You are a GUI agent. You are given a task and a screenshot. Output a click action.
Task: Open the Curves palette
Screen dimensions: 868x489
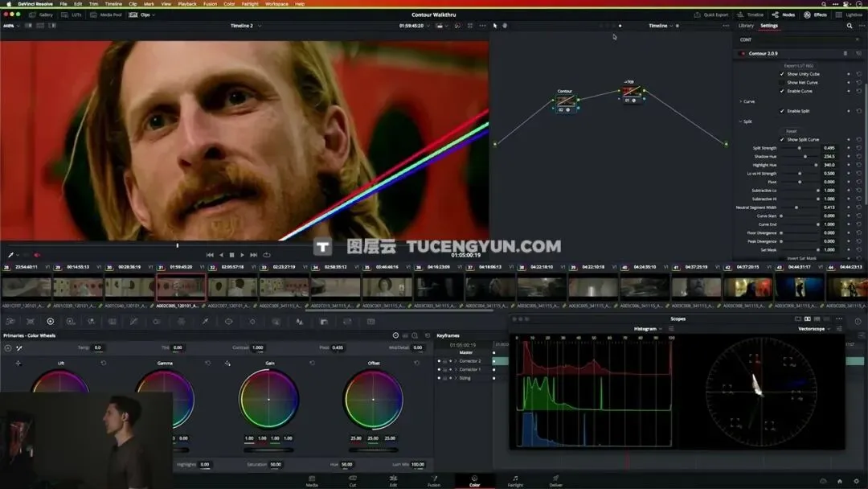pyautogui.click(x=134, y=321)
